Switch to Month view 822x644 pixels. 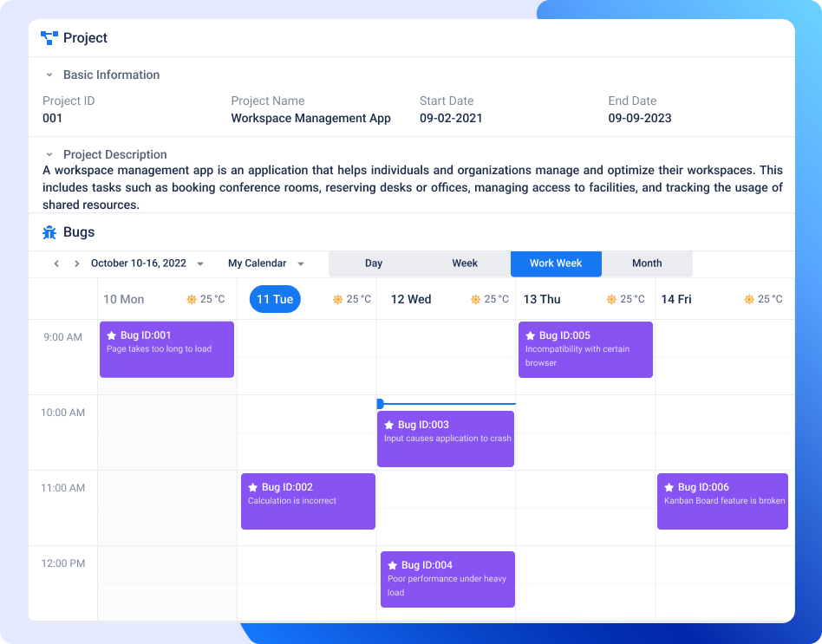click(647, 263)
